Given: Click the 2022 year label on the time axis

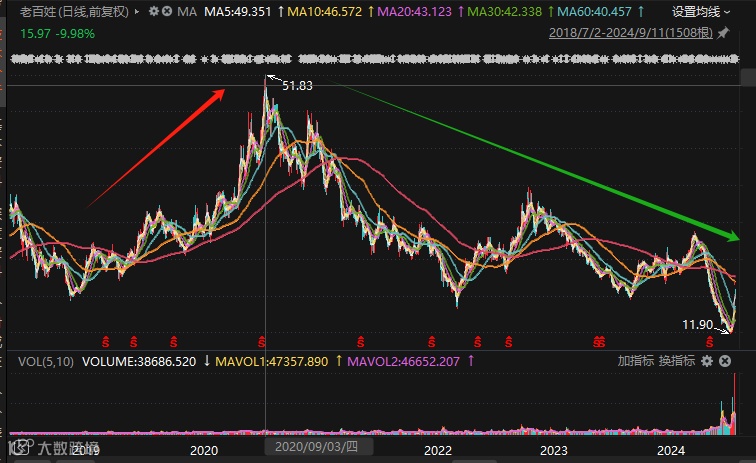Looking at the screenshot, I should [438, 450].
